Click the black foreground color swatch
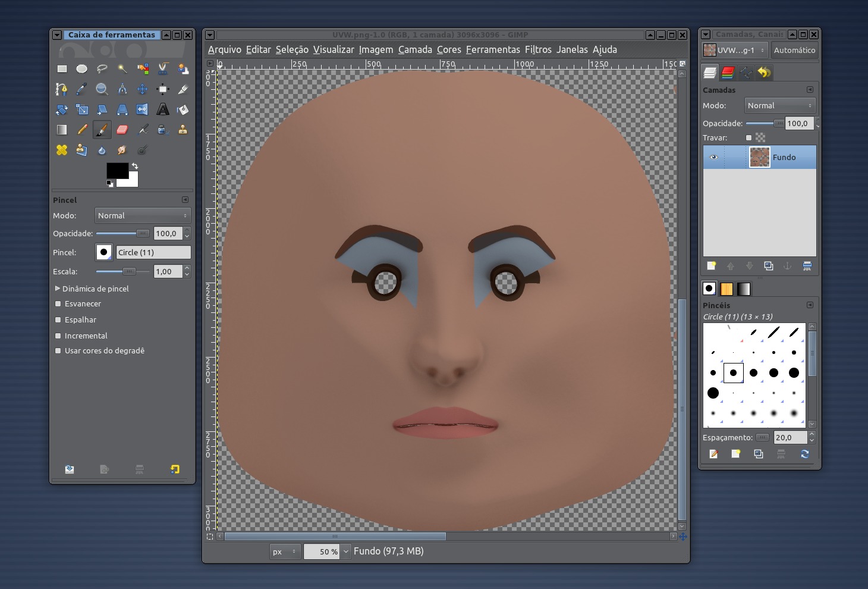868x589 pixels. pyautogui.click(x=116, y=170)
